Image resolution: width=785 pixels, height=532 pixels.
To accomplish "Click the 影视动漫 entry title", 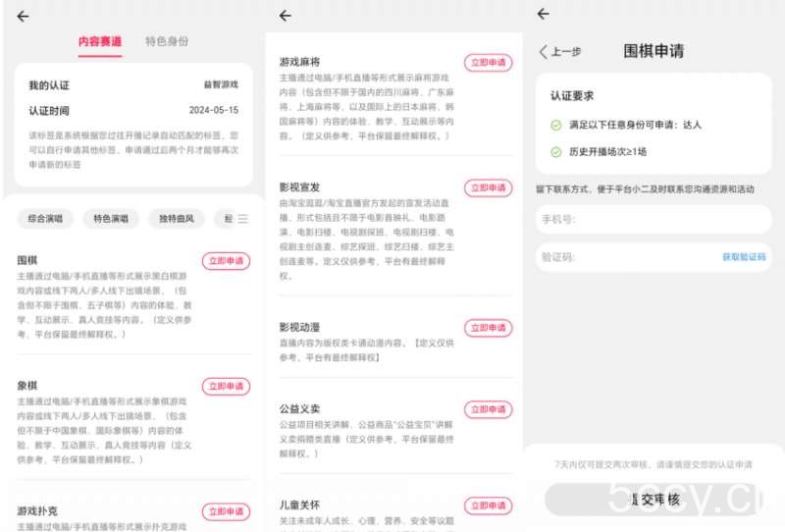I will click(x=300, y=327).
